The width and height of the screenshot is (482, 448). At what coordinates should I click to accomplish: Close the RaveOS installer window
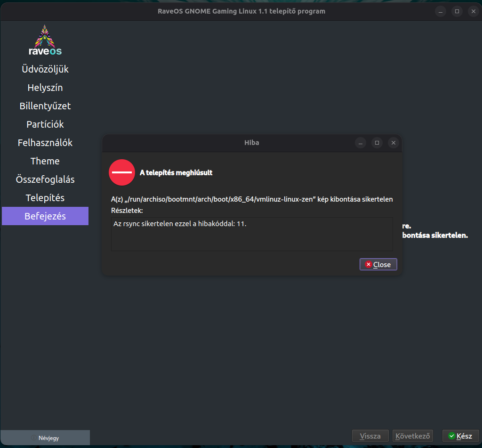pos(474,11)
